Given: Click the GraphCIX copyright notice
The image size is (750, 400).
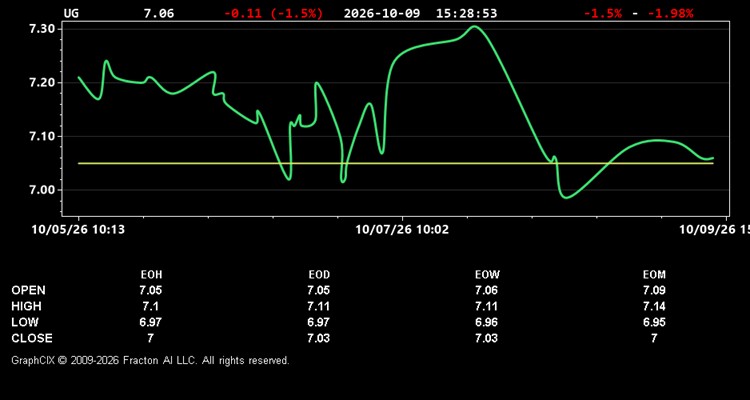Looking at the screenshot, I should (150, 360).
